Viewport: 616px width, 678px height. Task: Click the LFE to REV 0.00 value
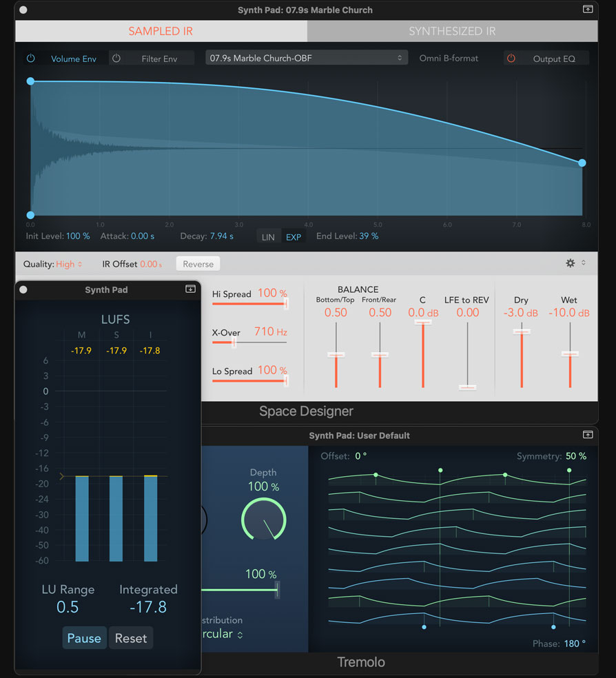click(x=468, y=313)
